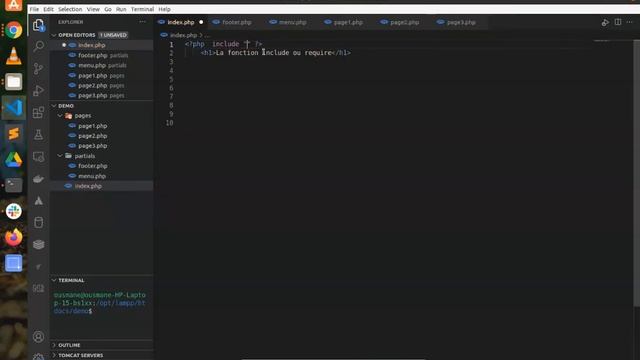Click the 1 unsaved badge
640x360 pixels.
pos(113,35)
